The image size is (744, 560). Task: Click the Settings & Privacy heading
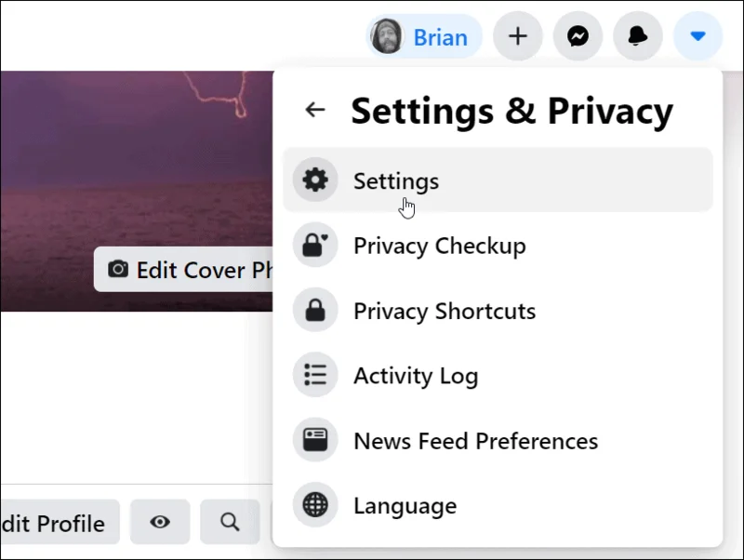tap(512, 111)
